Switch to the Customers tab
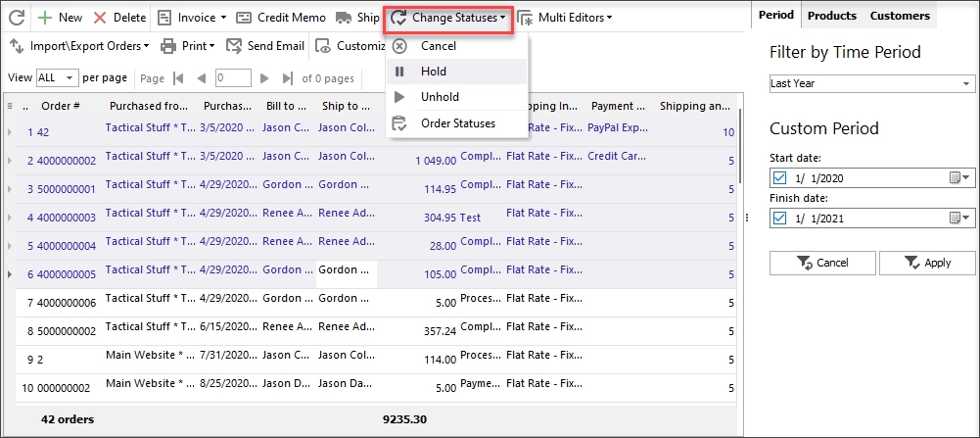Screen dimensions: 980x438 point(900,16)
